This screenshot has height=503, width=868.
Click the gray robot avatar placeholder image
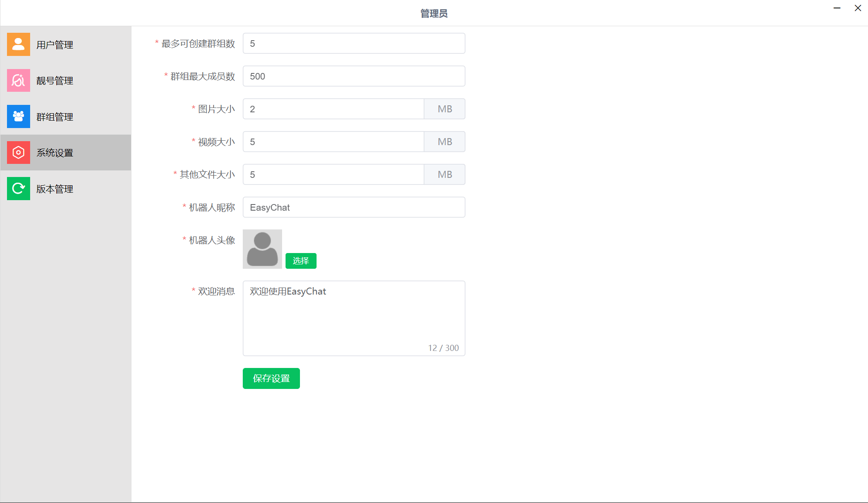point(262,249)
